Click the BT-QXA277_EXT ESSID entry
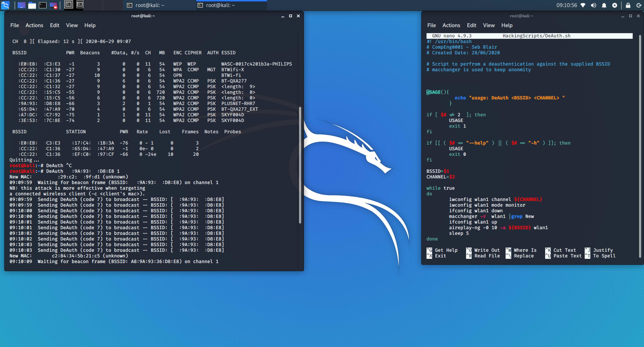The width and height of the screenshot is (644, 347). 239,109
